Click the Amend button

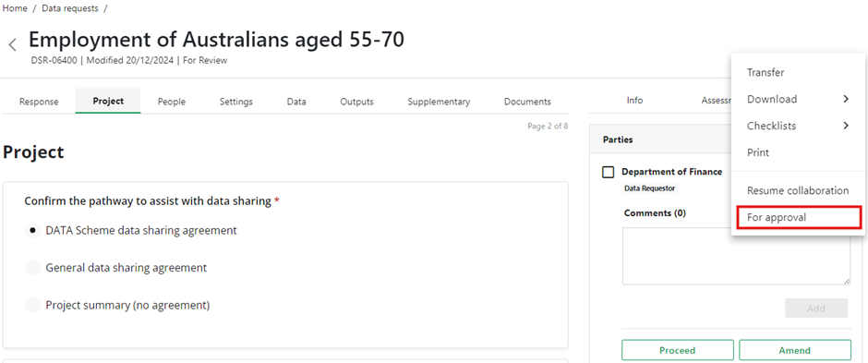794,350
